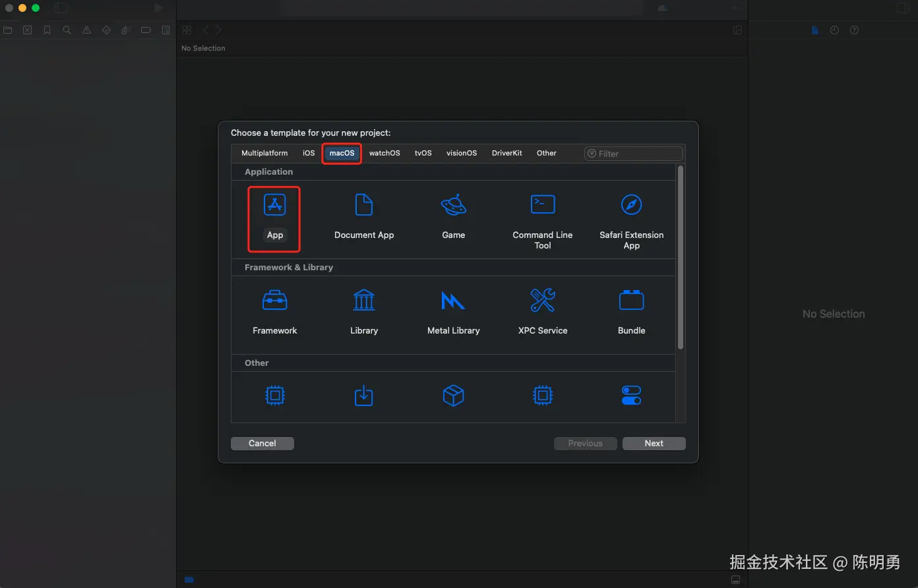The height and width of the screenshot is (588, 918).
Task: Select the Safari Extension App template
Action: click(x=632, y=222)
